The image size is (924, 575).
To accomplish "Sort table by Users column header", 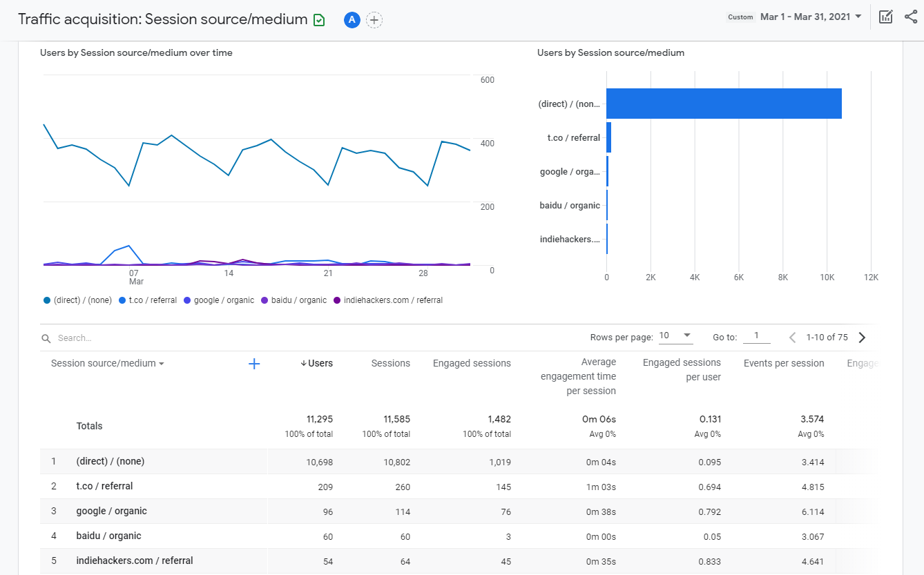I will tap(320, 363).
